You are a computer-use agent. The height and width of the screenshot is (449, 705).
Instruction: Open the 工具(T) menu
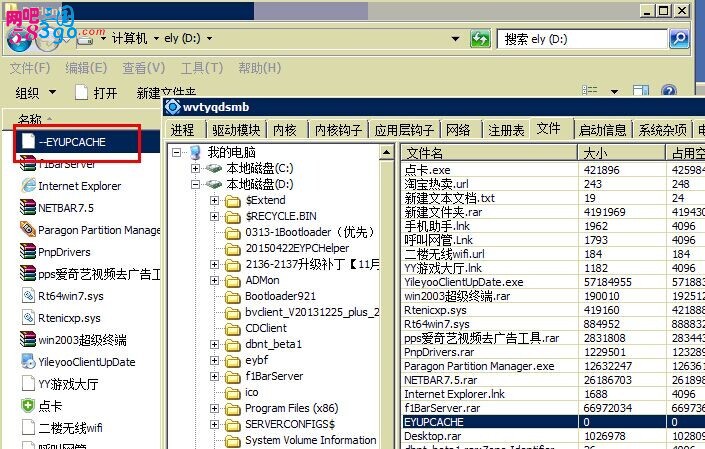click(202, 68)
